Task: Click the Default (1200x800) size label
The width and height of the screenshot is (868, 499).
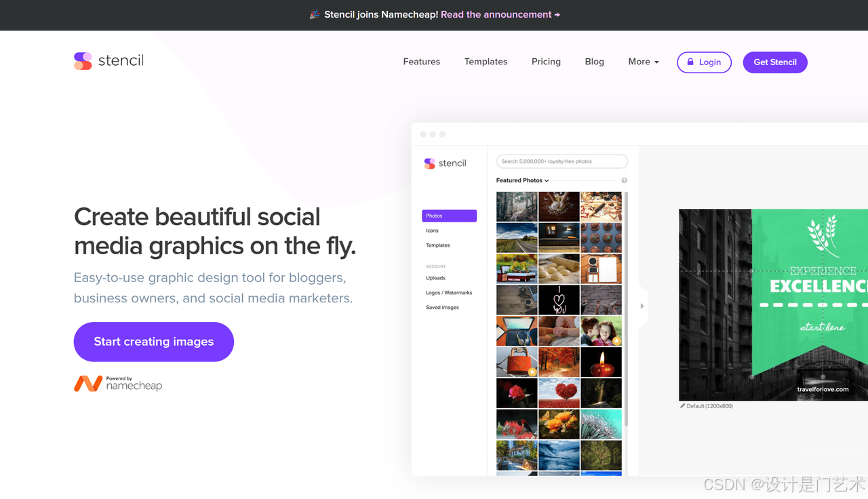Action: [710, 406]
